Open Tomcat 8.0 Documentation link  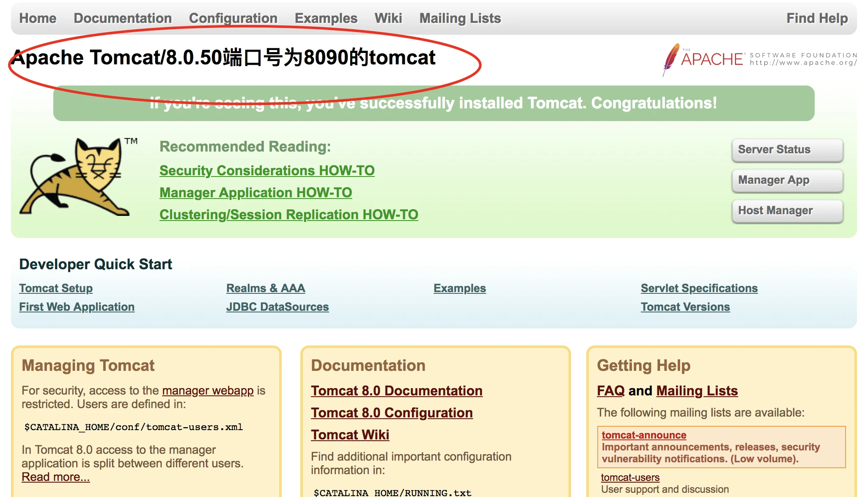click(396, 391)
